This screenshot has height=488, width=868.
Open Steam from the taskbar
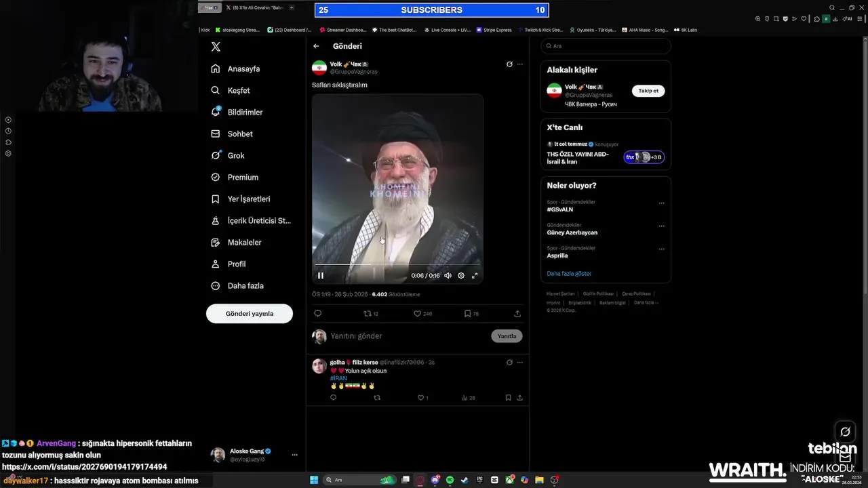point(465,480)
